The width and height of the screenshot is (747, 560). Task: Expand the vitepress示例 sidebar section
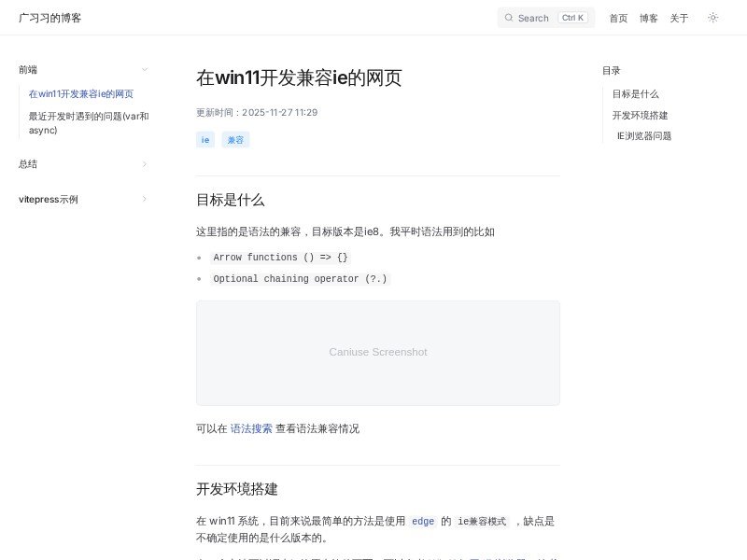pyautogui.click(x=144, y=199)
